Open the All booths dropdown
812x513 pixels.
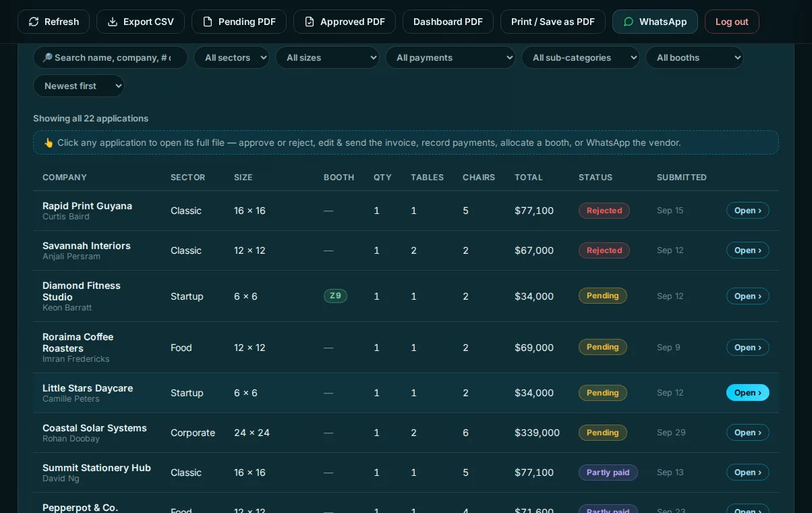695,57
